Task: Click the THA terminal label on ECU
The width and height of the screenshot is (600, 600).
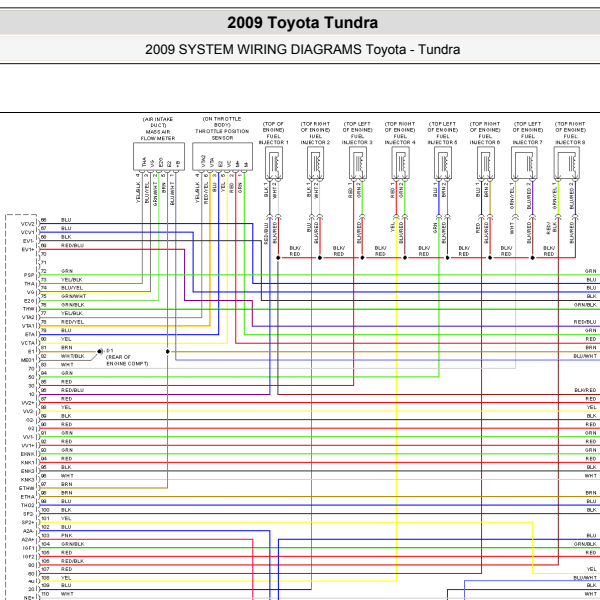Action: tap(29, 284)
